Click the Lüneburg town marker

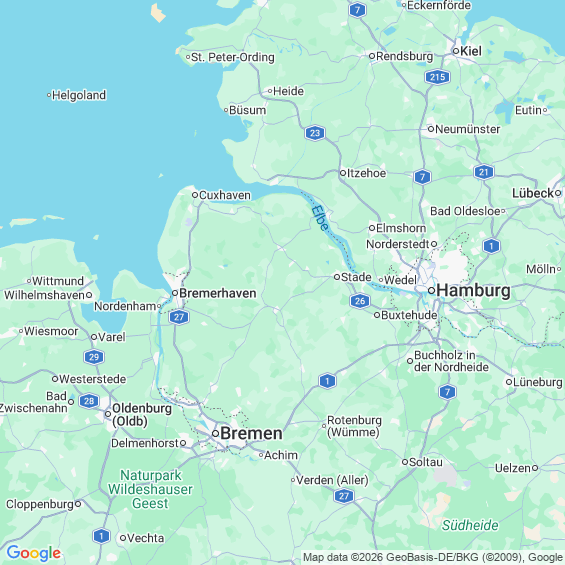509,382
